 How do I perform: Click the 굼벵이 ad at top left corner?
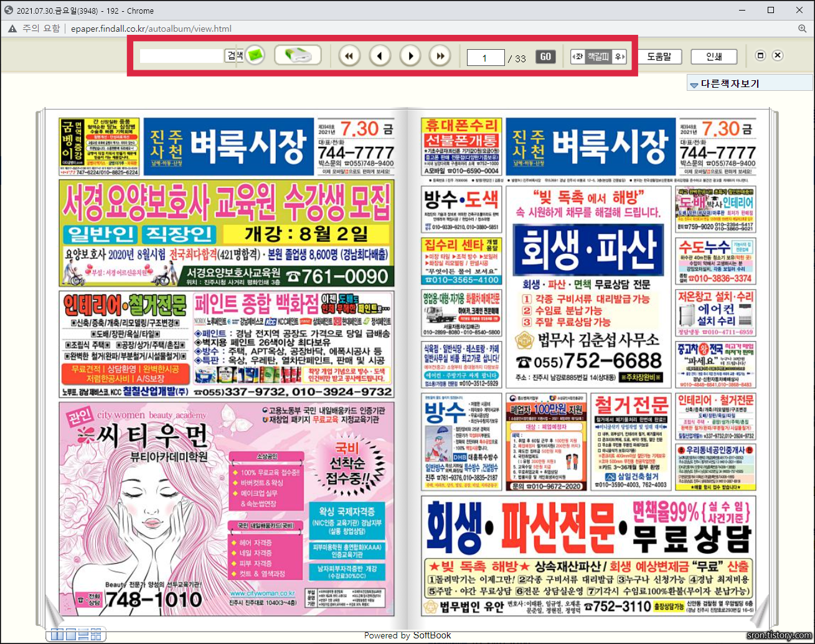coord(99,147)
